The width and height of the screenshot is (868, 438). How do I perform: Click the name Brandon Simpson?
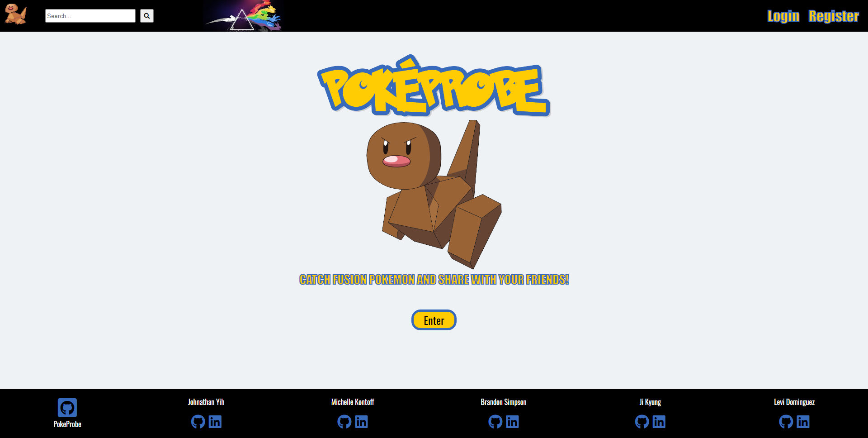[x=504, y=402]
